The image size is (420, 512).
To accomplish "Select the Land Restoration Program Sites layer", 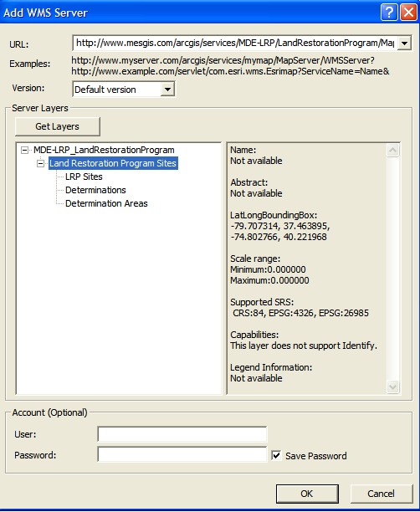I will coord(113,163).
